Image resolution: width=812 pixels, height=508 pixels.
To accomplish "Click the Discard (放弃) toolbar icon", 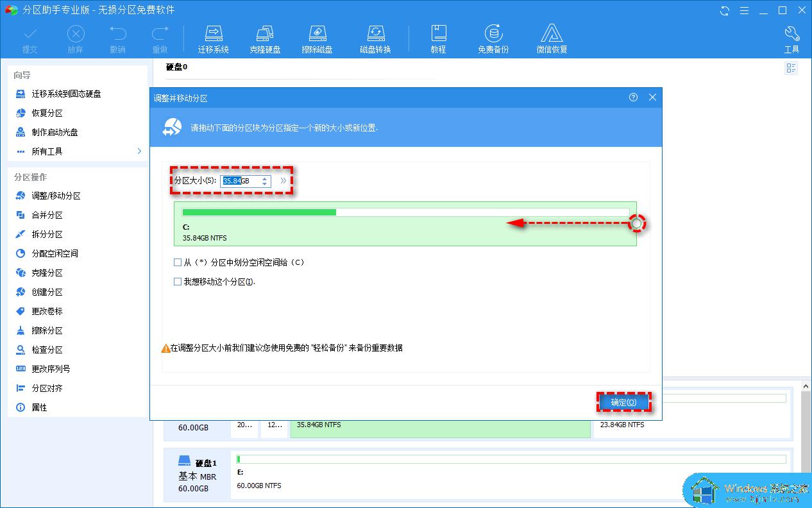I will (x=76, y=39).
